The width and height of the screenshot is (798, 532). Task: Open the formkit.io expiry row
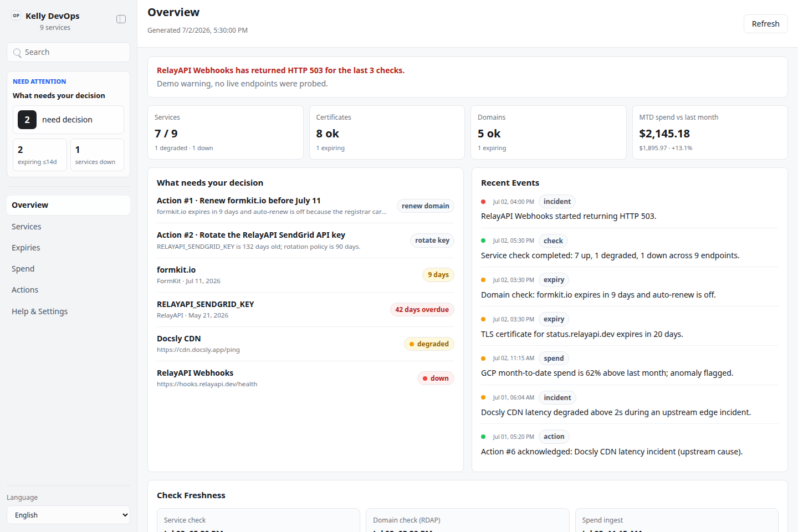(305, 275)
